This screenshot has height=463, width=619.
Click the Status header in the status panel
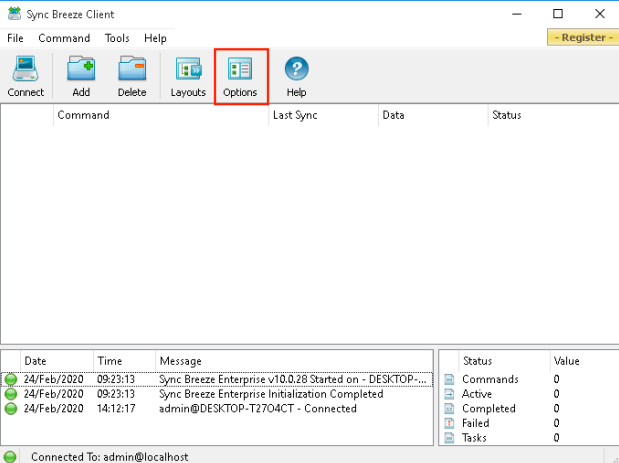click(505, 361)
